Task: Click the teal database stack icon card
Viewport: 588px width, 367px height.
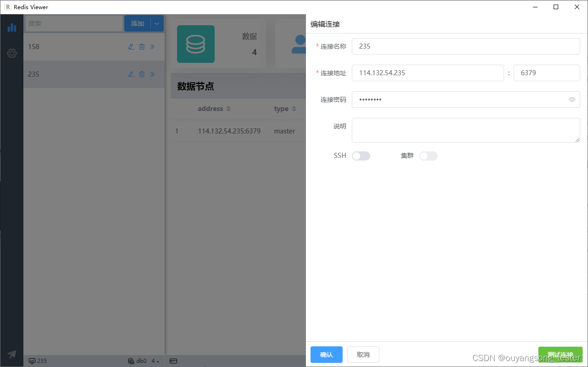Action: [196, 44]
